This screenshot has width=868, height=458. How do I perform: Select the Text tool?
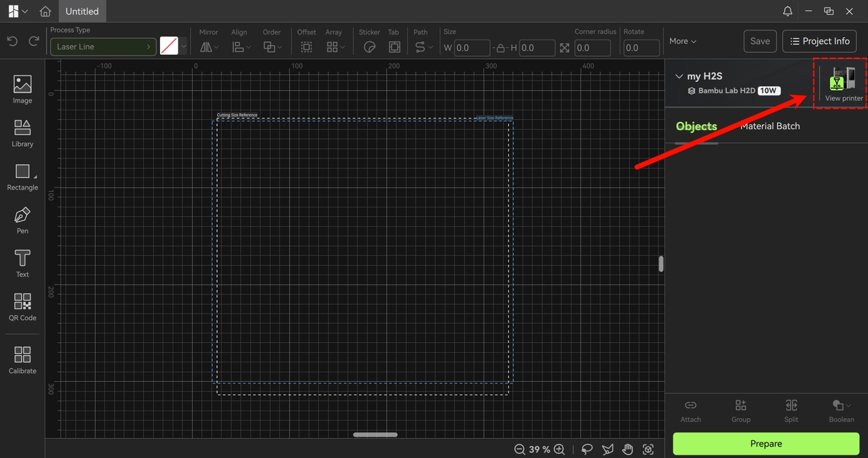22,264
